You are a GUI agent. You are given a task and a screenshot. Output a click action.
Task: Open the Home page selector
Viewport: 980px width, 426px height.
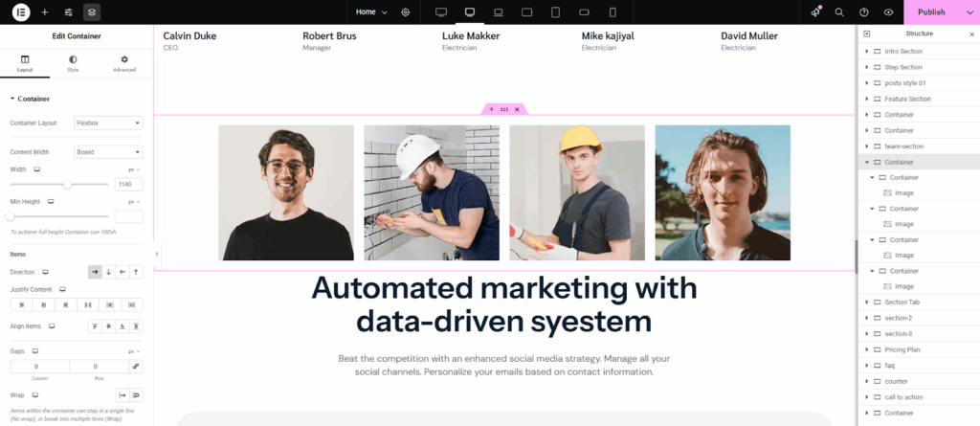click(371, 11)
